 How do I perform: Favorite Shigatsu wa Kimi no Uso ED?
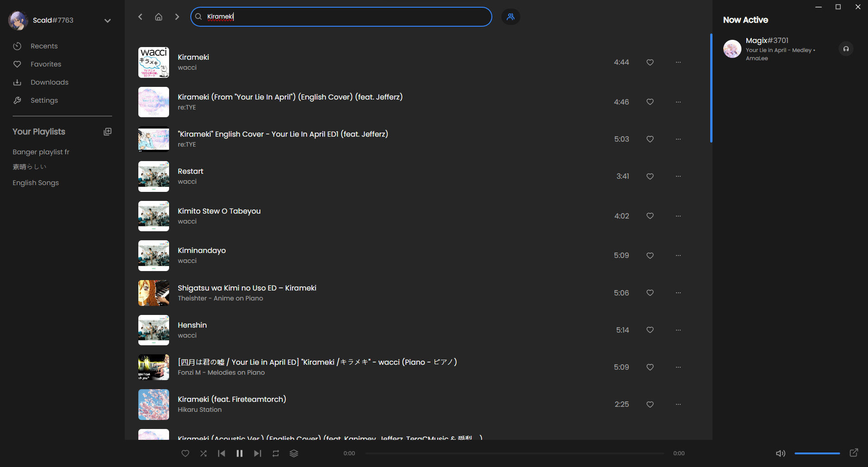[x=650, y=293]
